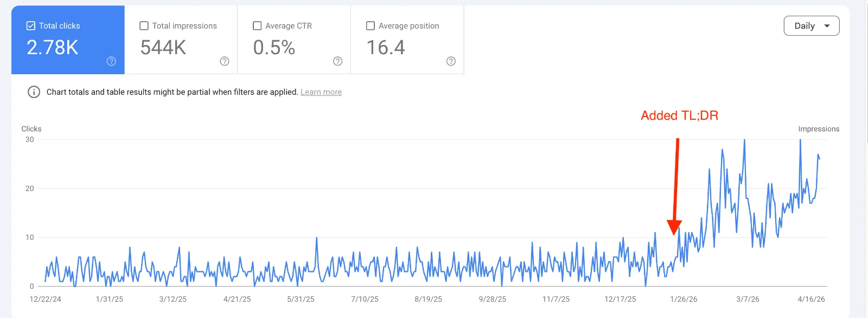868x318 pixels.
Task: Uncheck the Total clicks checkbox
Action: coord(31,26)
